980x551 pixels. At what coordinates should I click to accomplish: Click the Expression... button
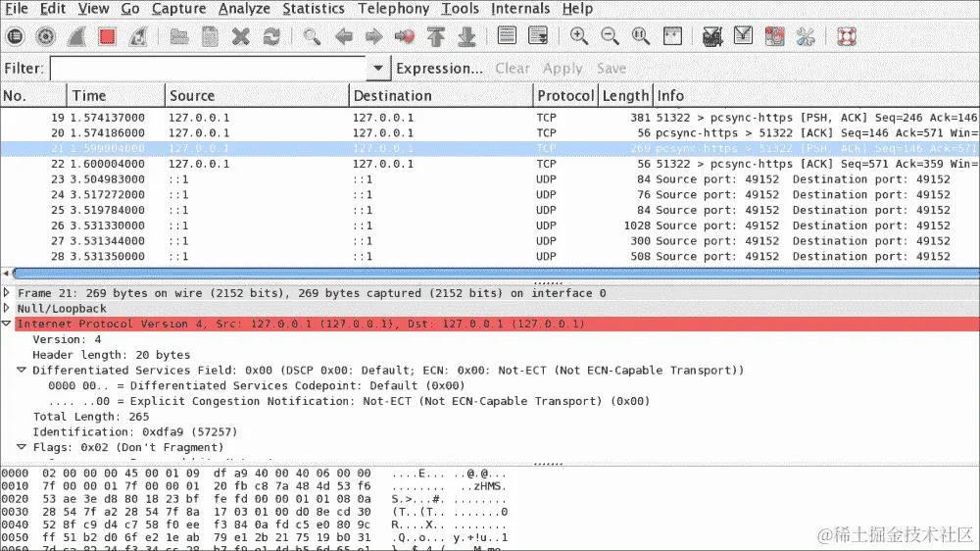click(x=439, y=69)
